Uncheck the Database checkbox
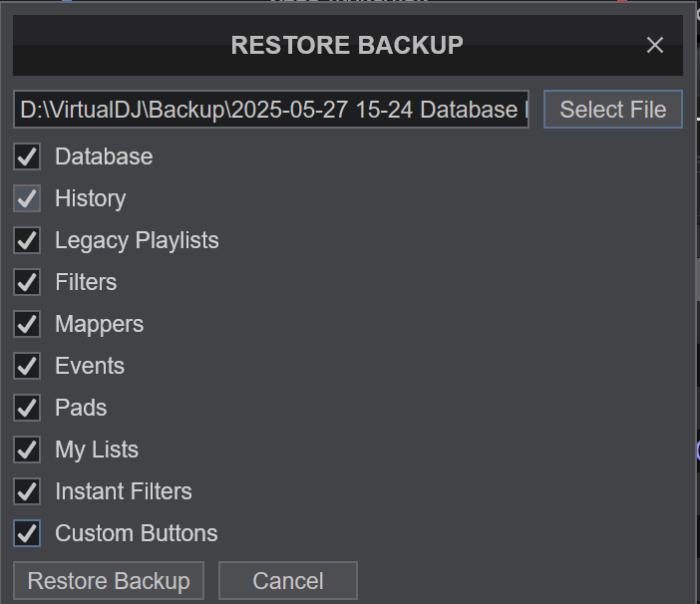 pos(27,156)
